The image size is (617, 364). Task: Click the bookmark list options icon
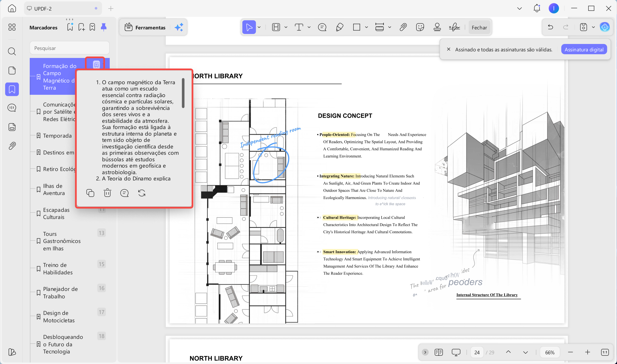click(x=92, y=27)
